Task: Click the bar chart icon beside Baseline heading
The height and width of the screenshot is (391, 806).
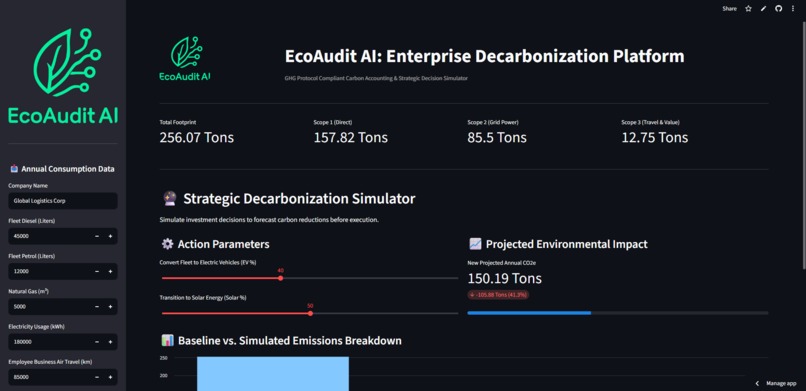Action: (167, 340)
